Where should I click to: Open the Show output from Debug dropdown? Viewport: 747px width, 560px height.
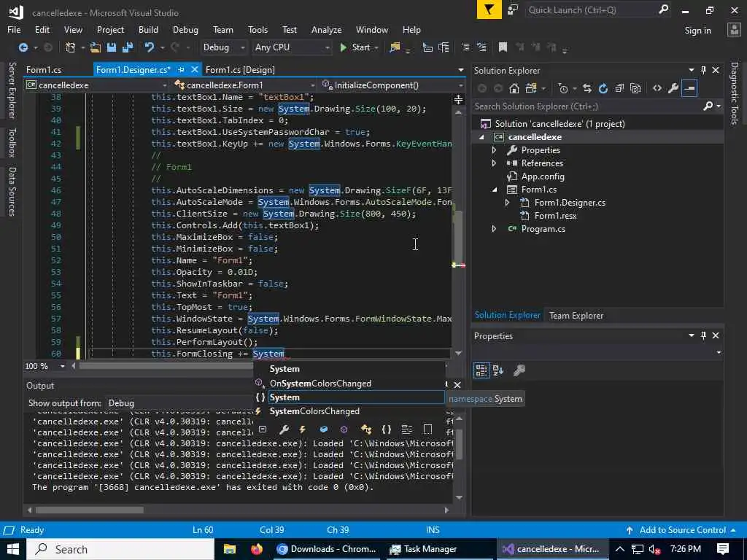click(x=181, y=402)
